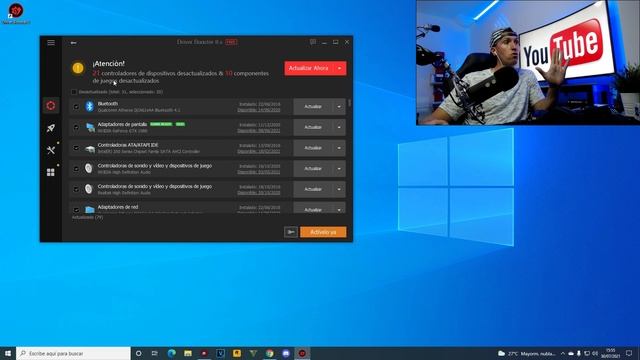Click the Windows search box
The width and height of the screenshot is (640, 360).
[x=73, y=353]
